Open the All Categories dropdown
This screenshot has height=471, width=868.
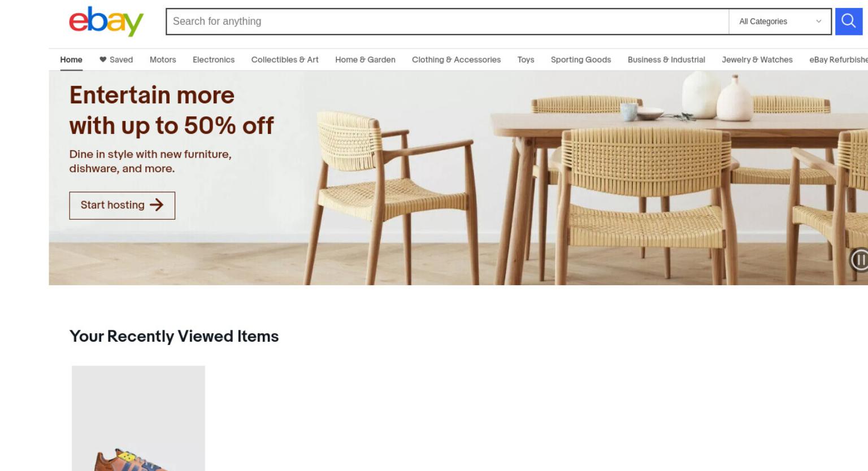(x=780, y=21)
